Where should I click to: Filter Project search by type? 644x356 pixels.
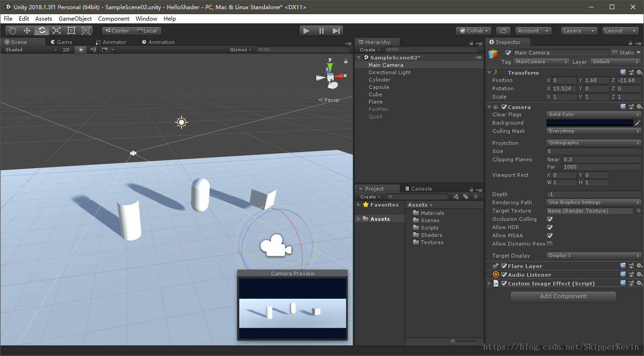(x=456, y=197)
